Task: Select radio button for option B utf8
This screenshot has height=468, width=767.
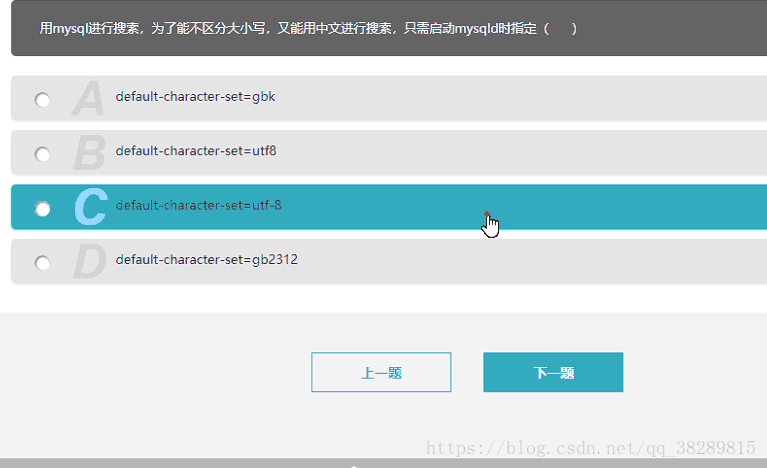Action: [42, 154]
